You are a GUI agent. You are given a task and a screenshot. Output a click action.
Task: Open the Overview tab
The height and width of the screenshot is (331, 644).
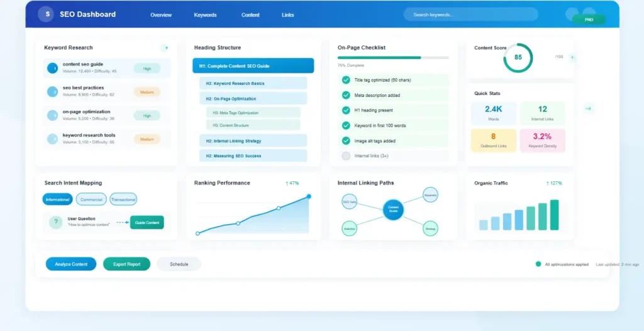tap(161, 15)
